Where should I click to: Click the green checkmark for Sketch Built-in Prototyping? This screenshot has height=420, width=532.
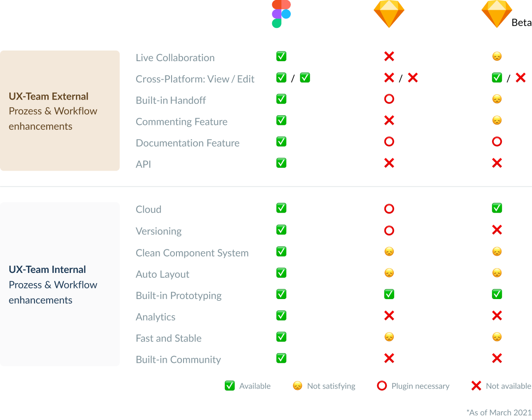[389, 294]
